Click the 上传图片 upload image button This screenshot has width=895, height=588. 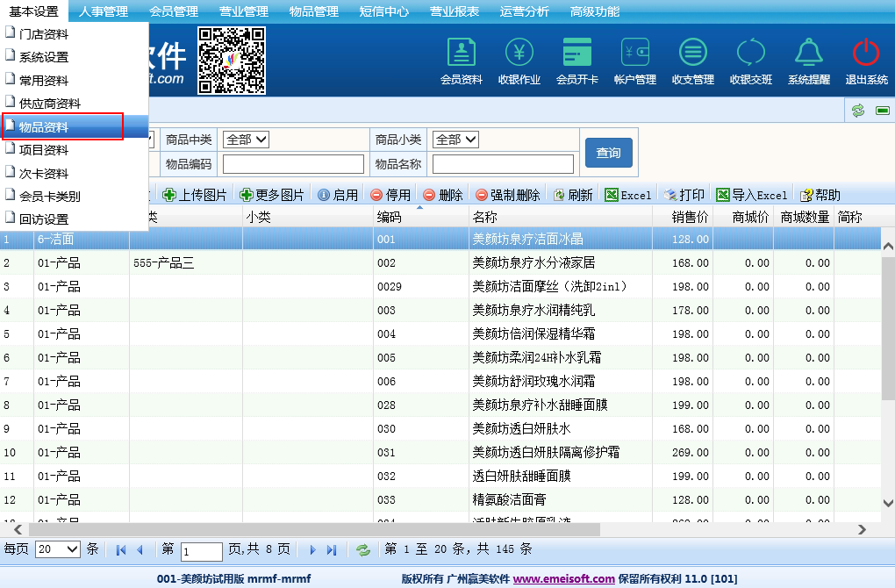[195, 195]
